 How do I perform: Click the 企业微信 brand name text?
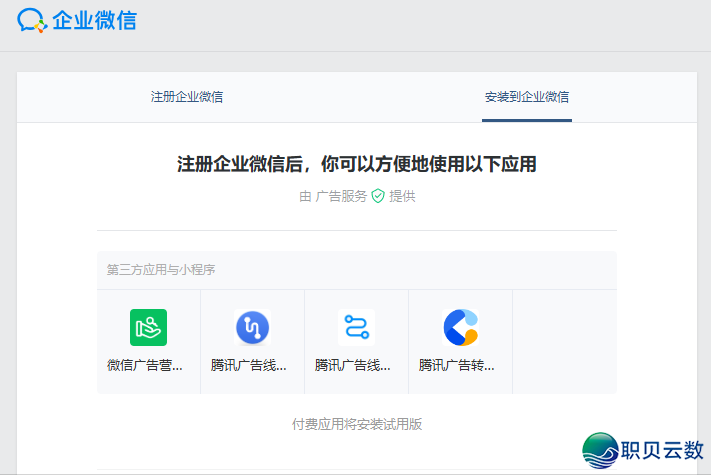point(94,20)
